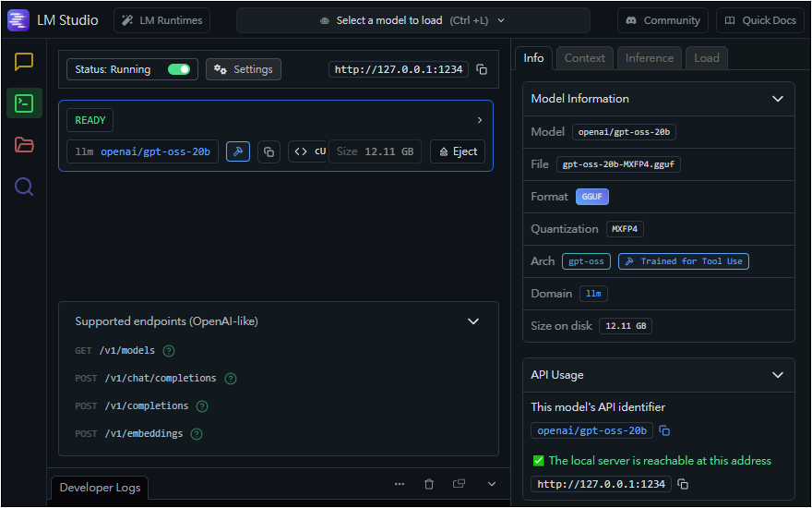Collapse the Model Information section
Viewport: 812px width, 508px height.
[x=777, y=99]
